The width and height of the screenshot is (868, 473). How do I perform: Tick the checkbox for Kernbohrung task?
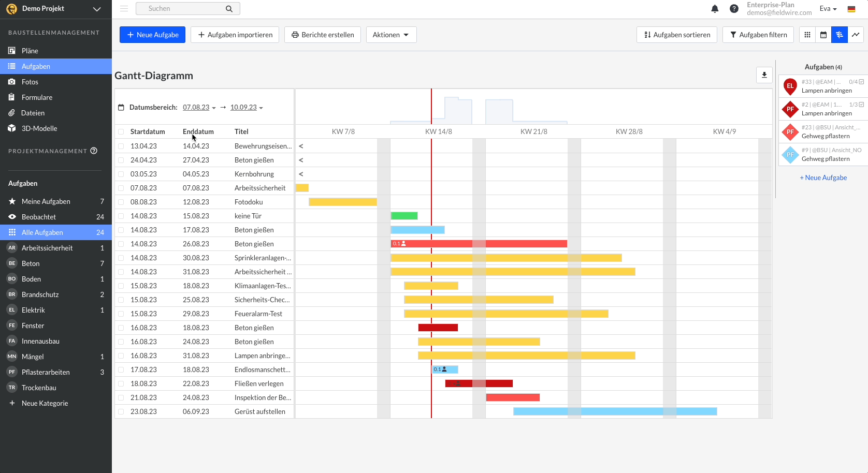121,174
